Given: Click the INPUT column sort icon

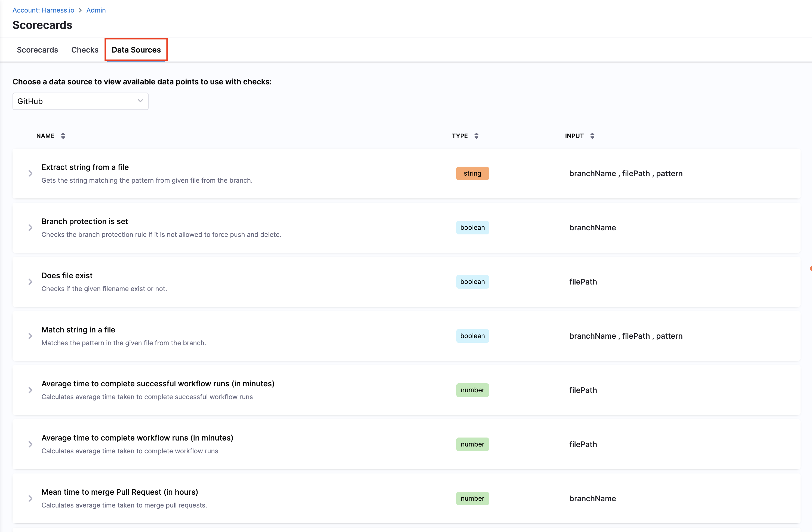Looking at the screenshot, I should click(x=592, y=136).
